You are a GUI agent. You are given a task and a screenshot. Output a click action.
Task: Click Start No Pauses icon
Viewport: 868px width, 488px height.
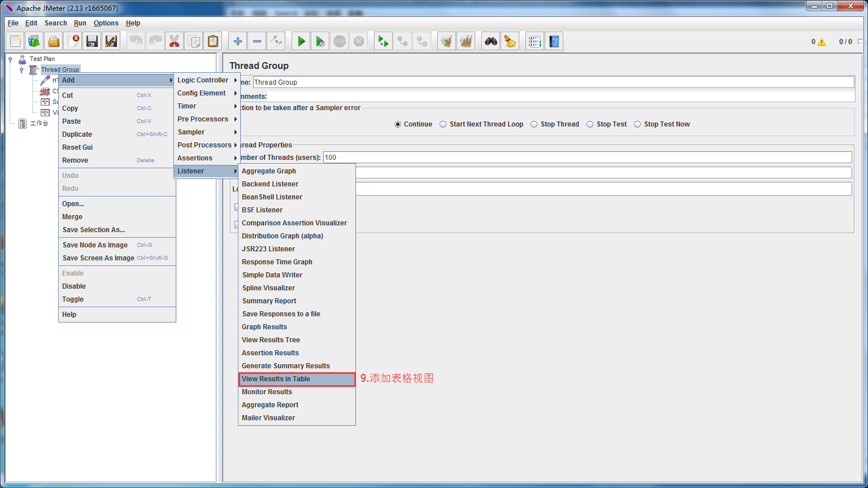point(320,41)
